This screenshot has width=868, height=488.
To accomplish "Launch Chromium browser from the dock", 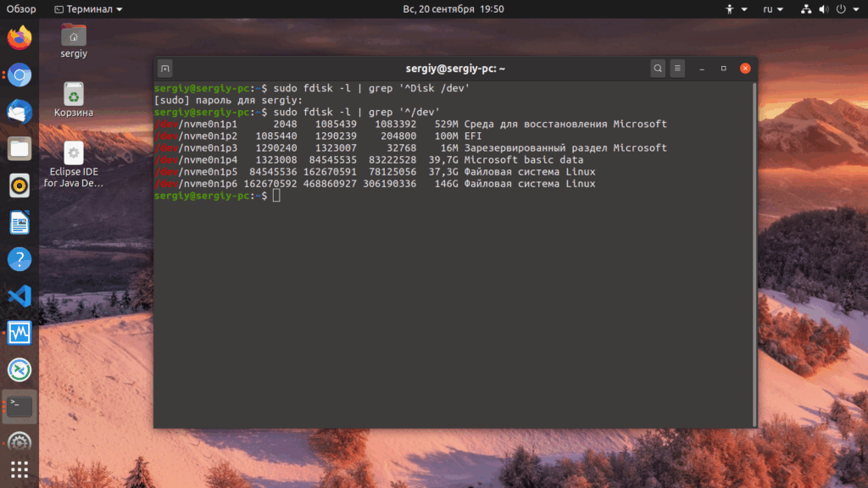I will [19, 75].
